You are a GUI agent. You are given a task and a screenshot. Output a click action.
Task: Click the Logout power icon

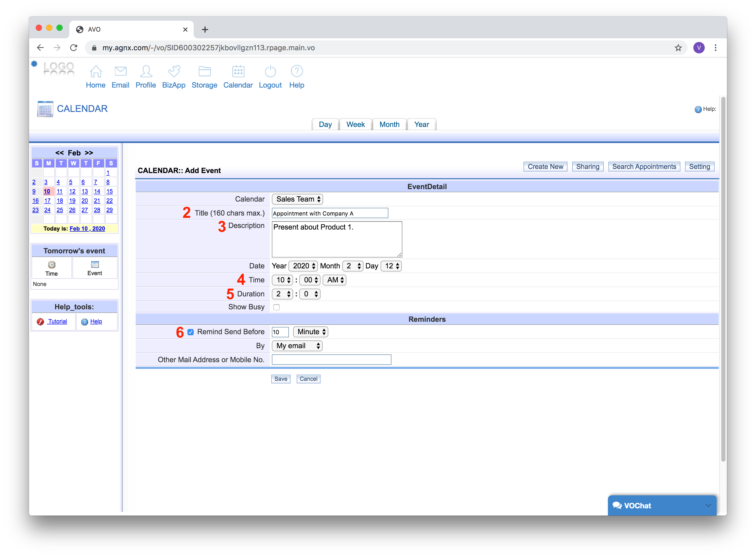pyautogui.click(x=270, y=71)
